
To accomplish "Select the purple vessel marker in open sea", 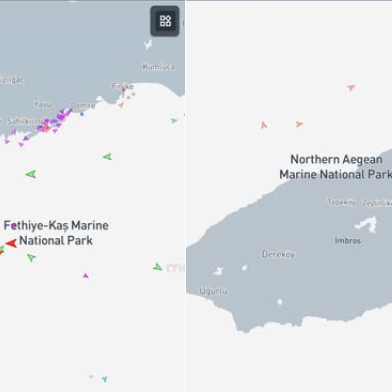I will click(86, 276).
